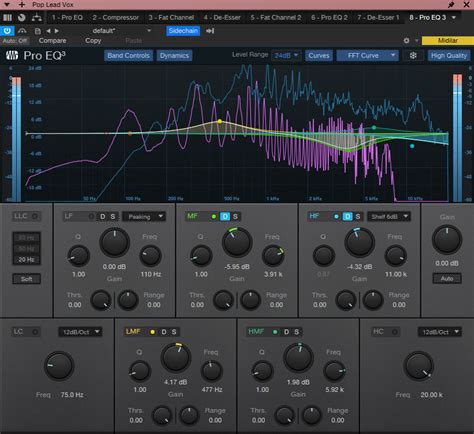Click the Copy button
The width and height of the screenshot is (474, 434).
(x=93, y=41)
